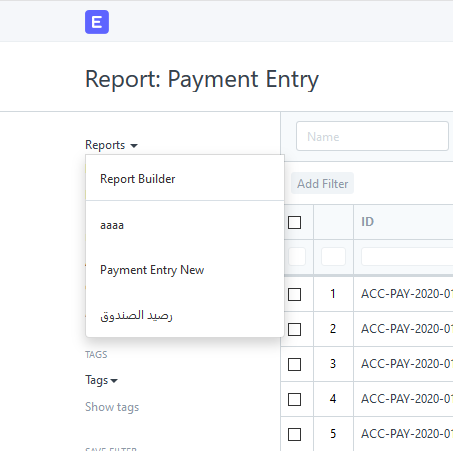Open the aaaa saved report

coord(185,225)
